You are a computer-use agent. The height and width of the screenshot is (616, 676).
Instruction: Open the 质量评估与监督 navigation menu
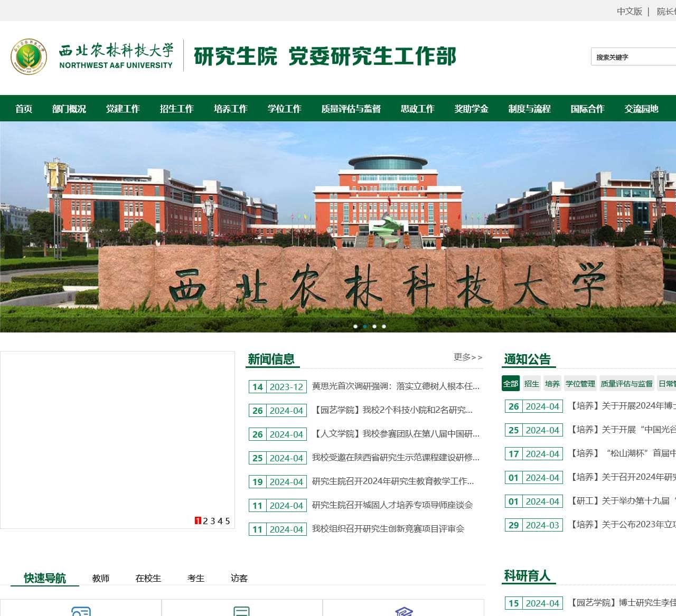click(351, 109)
